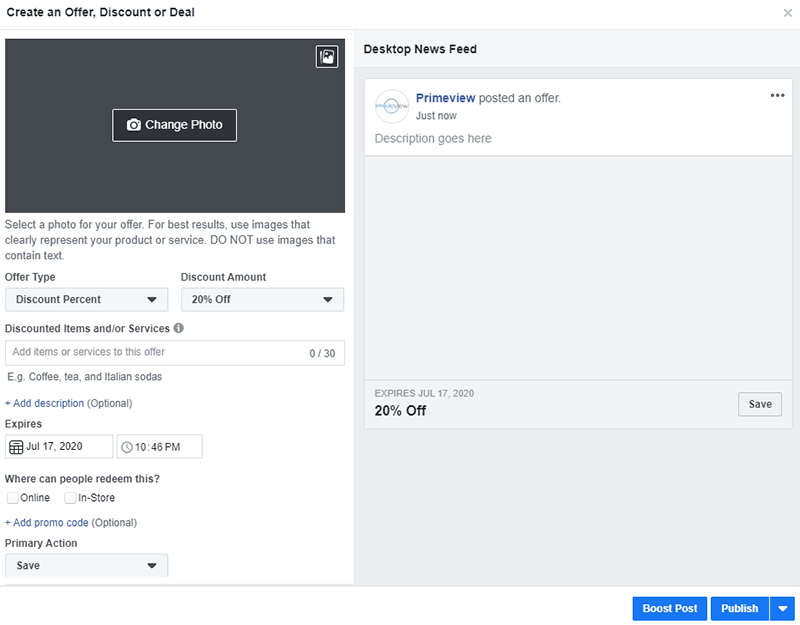Viewport: 800px width, 625px height.
Task: Open the Offer Type dropdown
Action: 86,299
